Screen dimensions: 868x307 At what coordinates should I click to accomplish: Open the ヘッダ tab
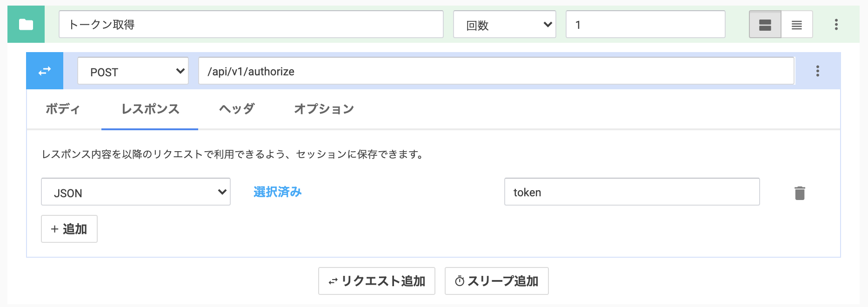coord(237,109)
